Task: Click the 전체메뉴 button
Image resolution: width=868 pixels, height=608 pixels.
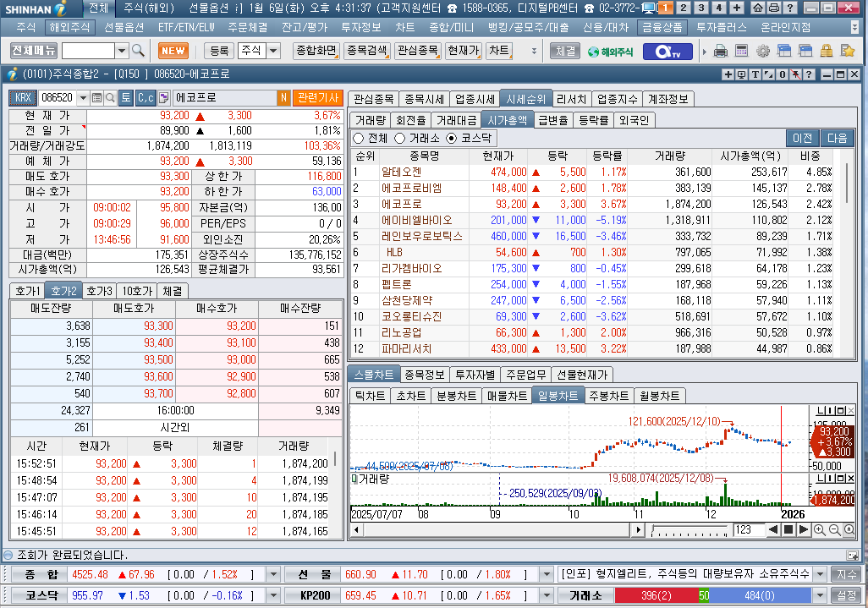Action: click(34, 51)
